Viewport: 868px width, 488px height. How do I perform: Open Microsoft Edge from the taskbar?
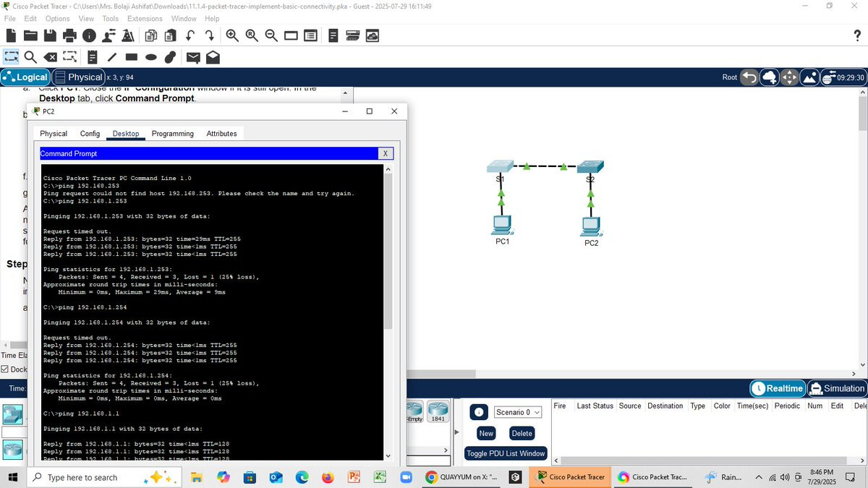coord(301,477)
